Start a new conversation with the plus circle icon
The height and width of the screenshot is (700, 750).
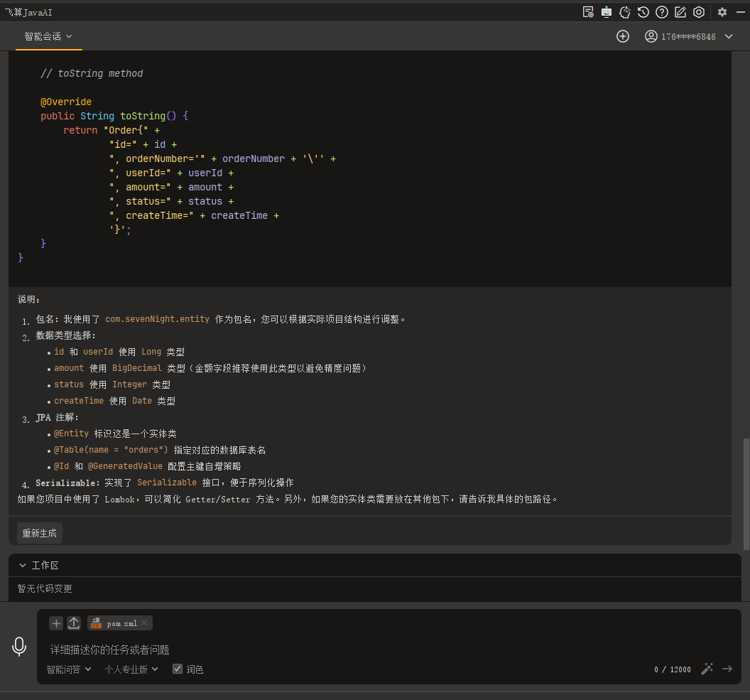click(623, 36)
